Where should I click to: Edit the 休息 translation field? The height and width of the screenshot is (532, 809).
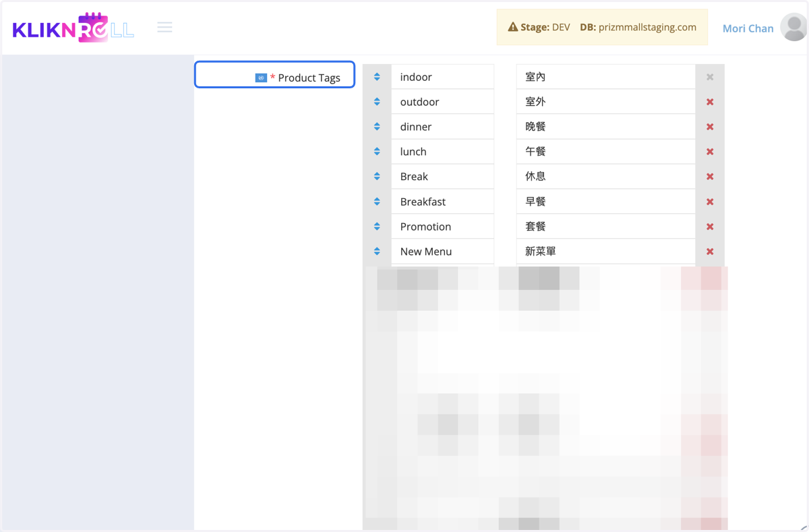pos(606,177)
